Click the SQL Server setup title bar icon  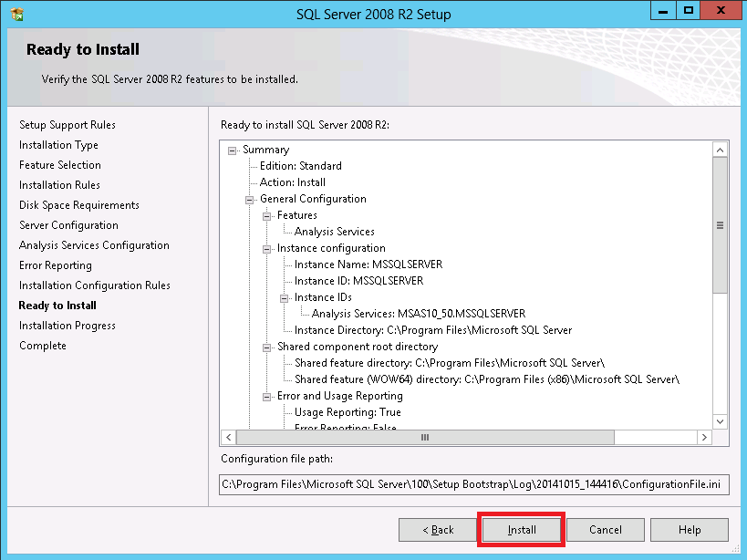(16, 15)
